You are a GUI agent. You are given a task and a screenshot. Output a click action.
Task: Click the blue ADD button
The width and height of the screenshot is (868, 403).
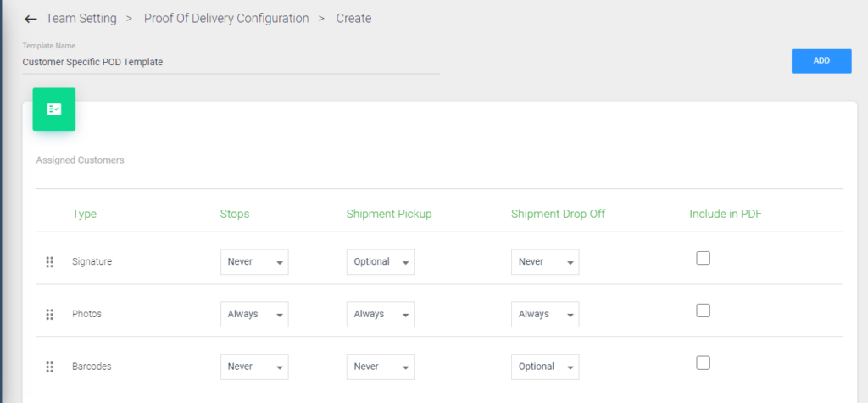pos(821,61)
